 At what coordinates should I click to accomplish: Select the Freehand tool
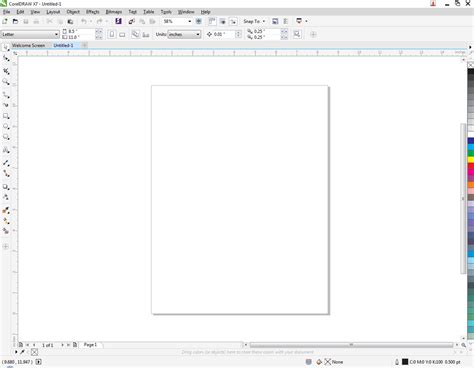[6, 95]
